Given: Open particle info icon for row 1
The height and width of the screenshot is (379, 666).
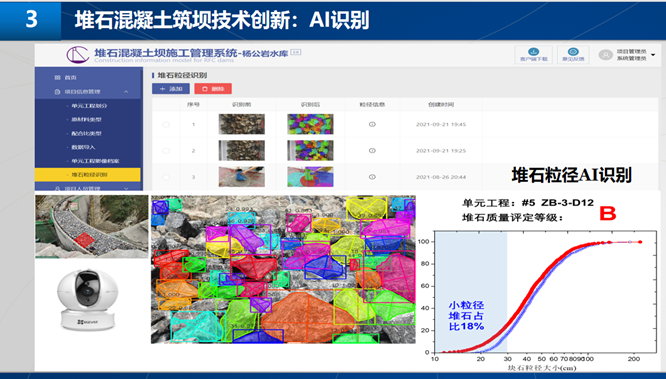Looking at the screenshot, I should [372, 124].
